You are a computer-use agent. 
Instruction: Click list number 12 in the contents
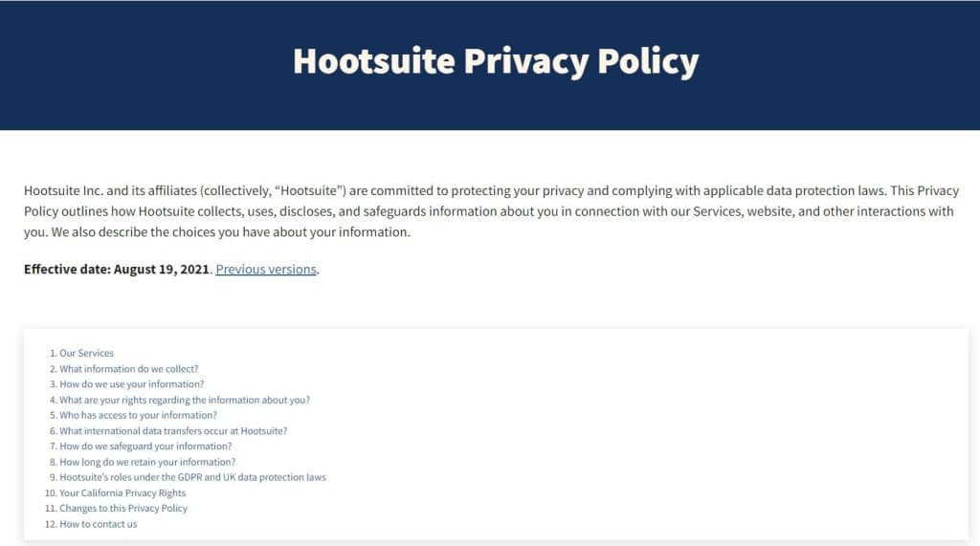coord(51,523)
